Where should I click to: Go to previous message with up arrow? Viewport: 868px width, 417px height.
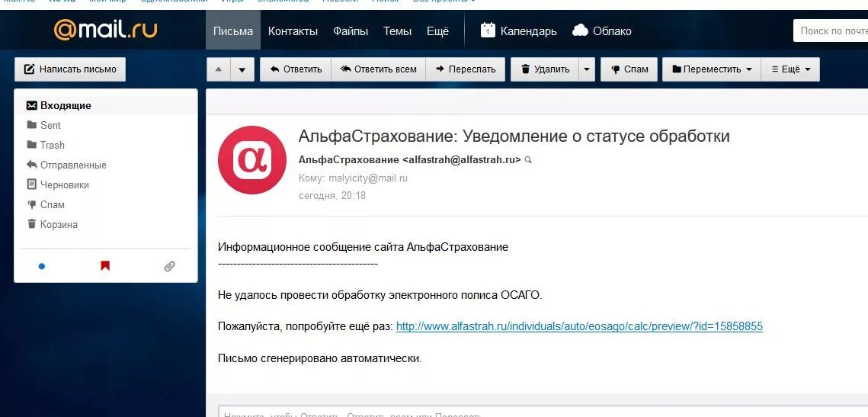[x=218, y=69]
